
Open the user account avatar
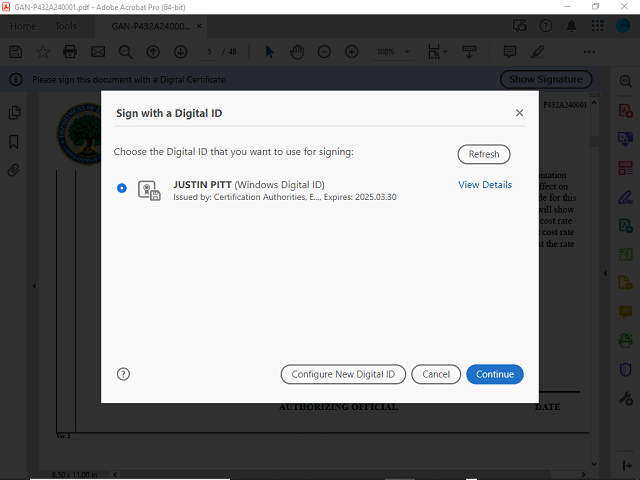[623, 26]
